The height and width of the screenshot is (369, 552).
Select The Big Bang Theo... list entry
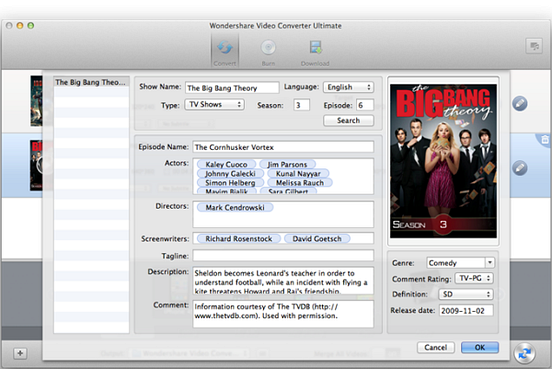[91, 82]
